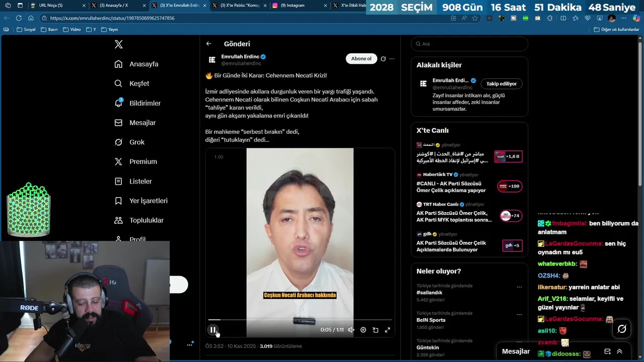This screenshot has width=644, height=362.
Task: Open Topluluklar communities
Action: (139, 220)
